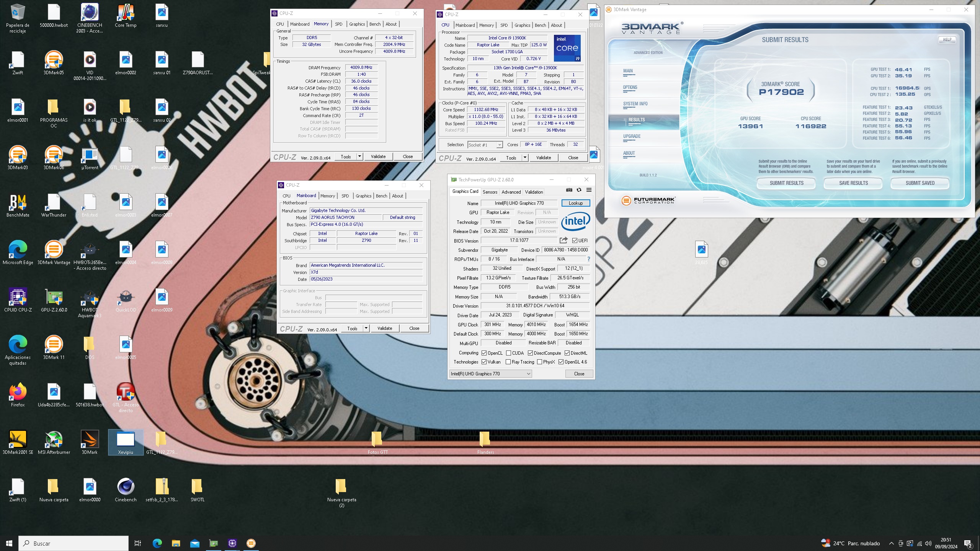This screenshot has height=551, width=980.
Task: Toggle Vulkan checkbox in GPU-Z
Action: (x=484, y=362)
